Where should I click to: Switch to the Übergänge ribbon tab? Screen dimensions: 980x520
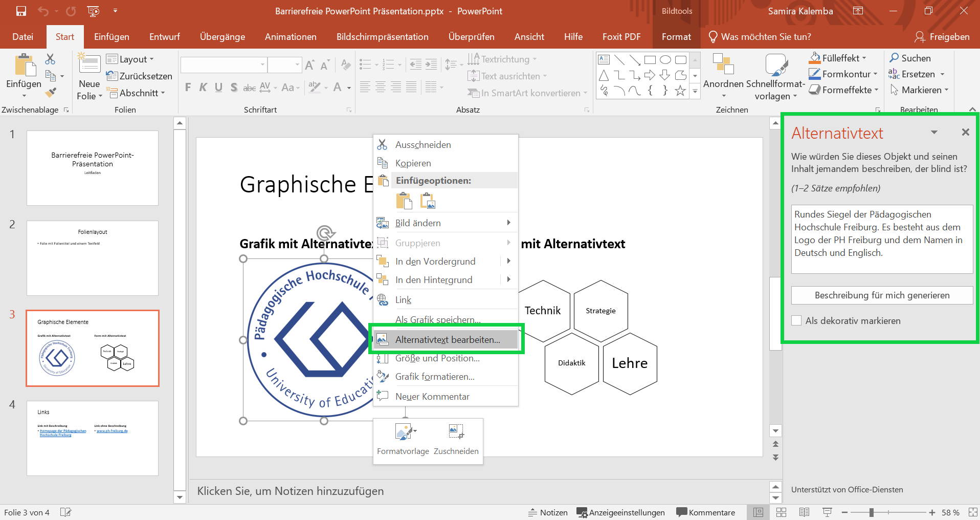click(222, 36)
